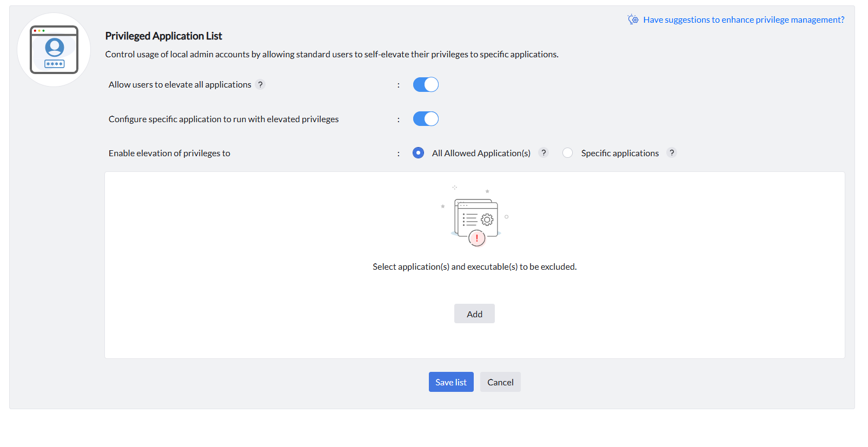Screen dimensions: 868x447
Task: Click the Configure specific application label text
Action: point(223,119)
